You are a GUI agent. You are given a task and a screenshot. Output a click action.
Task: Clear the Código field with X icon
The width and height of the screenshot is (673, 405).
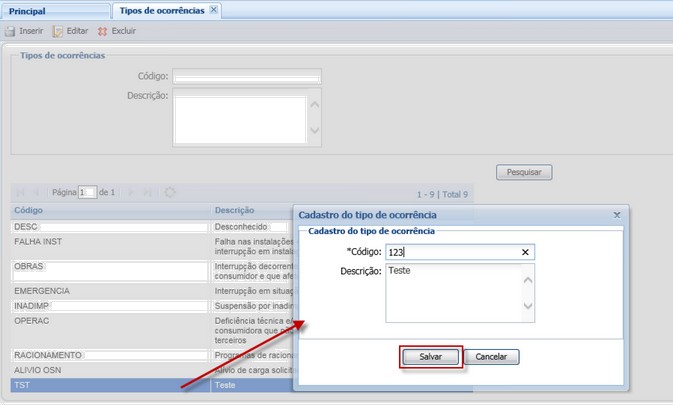click(526, 253)
